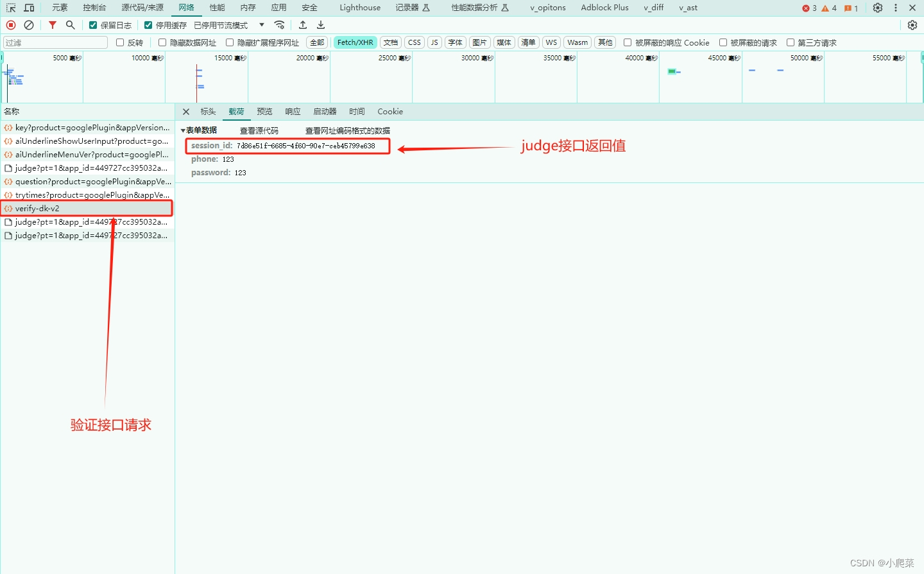924x574 pixels.
Task: Filter requests by WS
Action: click(551, 42)
